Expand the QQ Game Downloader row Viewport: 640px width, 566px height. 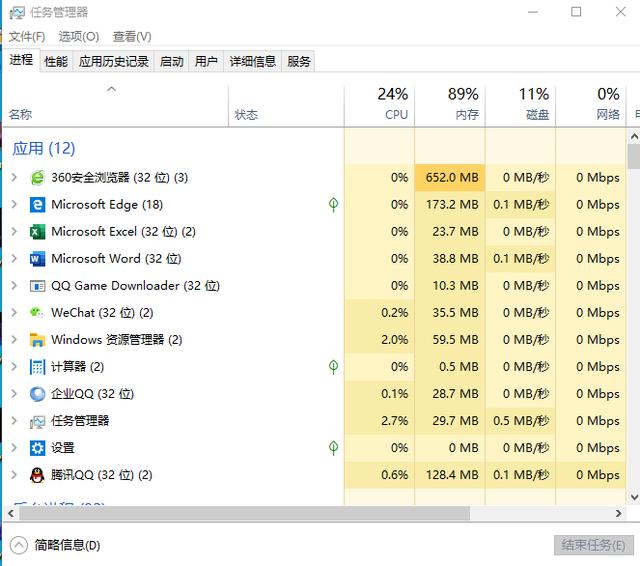pos(14,285)
